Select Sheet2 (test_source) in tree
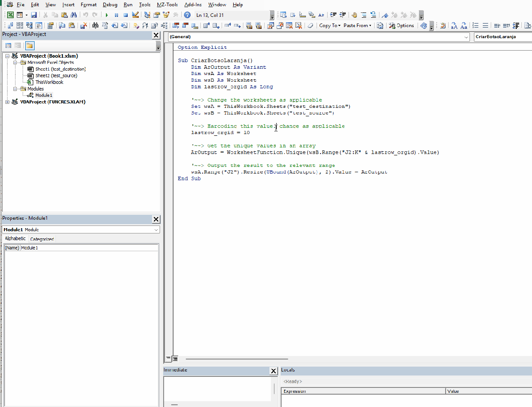 tap(56, 75)
